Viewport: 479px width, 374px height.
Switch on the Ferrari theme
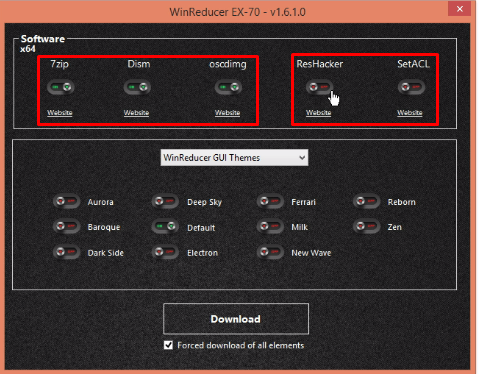[270, 201]
